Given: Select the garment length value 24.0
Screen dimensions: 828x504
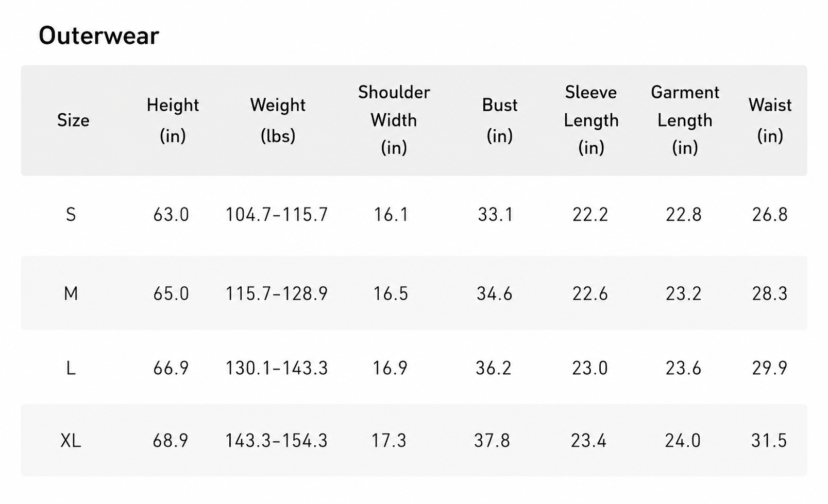Looking at the screenshot, I should click(683, 441).
